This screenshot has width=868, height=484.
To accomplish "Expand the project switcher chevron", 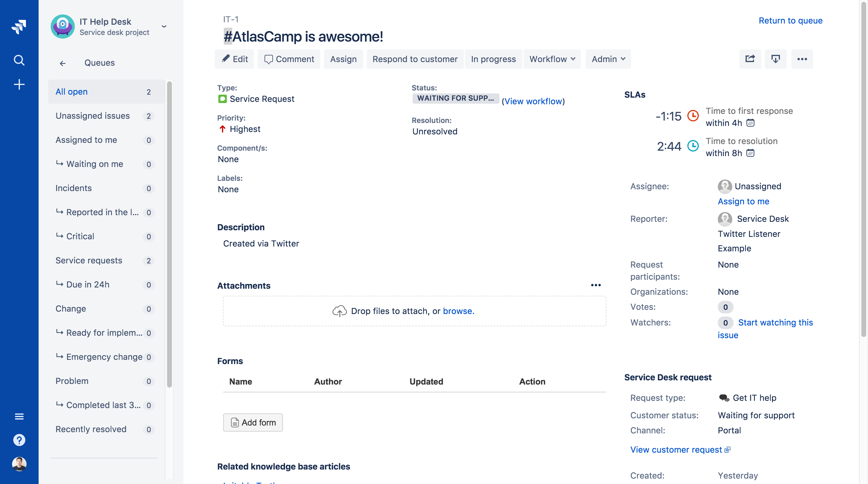I will tap(164, 27).
